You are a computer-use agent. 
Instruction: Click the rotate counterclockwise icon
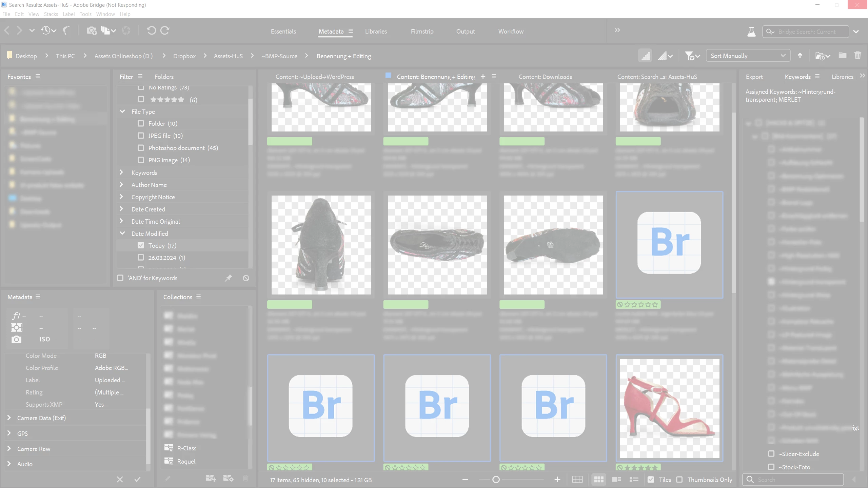coord(151,30)
